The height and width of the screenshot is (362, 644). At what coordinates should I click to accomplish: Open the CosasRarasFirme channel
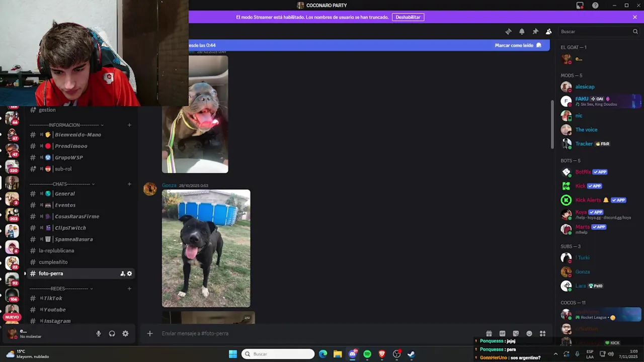(78, 216)
